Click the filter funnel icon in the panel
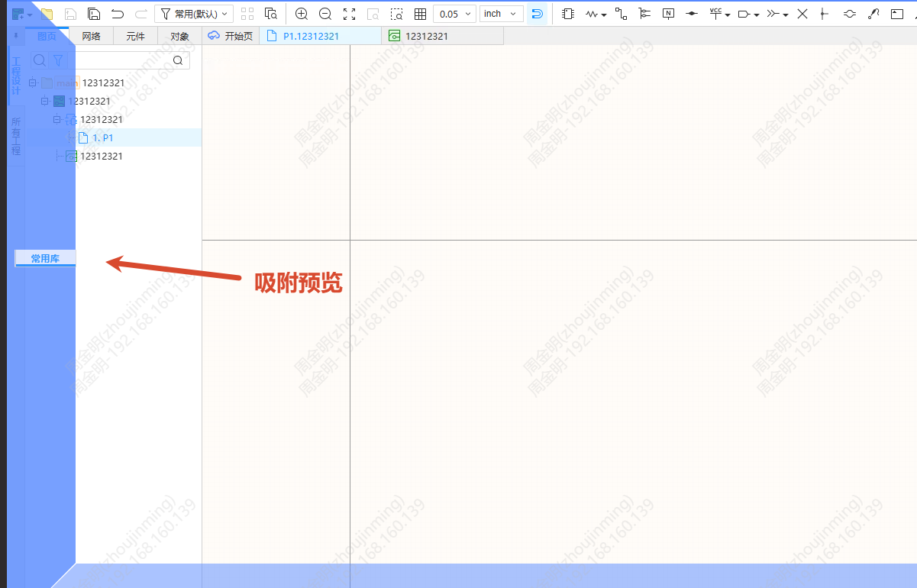Image resolution: width=917 pixels, height=588 pixels. [58, 60]
